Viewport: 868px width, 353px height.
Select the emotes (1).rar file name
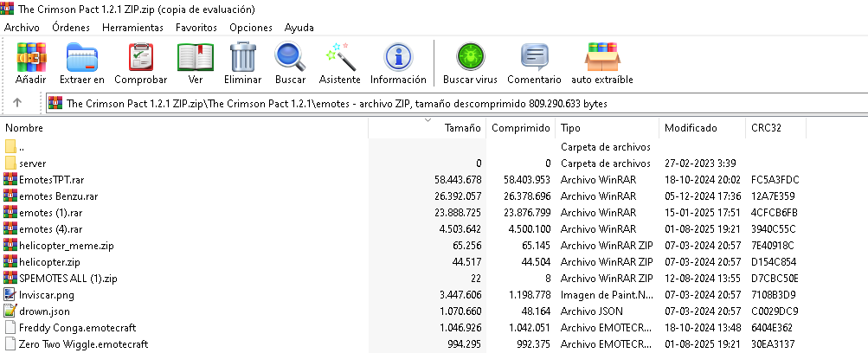50,213
